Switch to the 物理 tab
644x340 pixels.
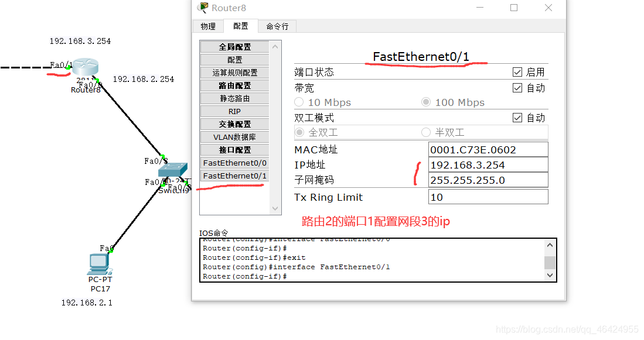click(x=208, y=26)
